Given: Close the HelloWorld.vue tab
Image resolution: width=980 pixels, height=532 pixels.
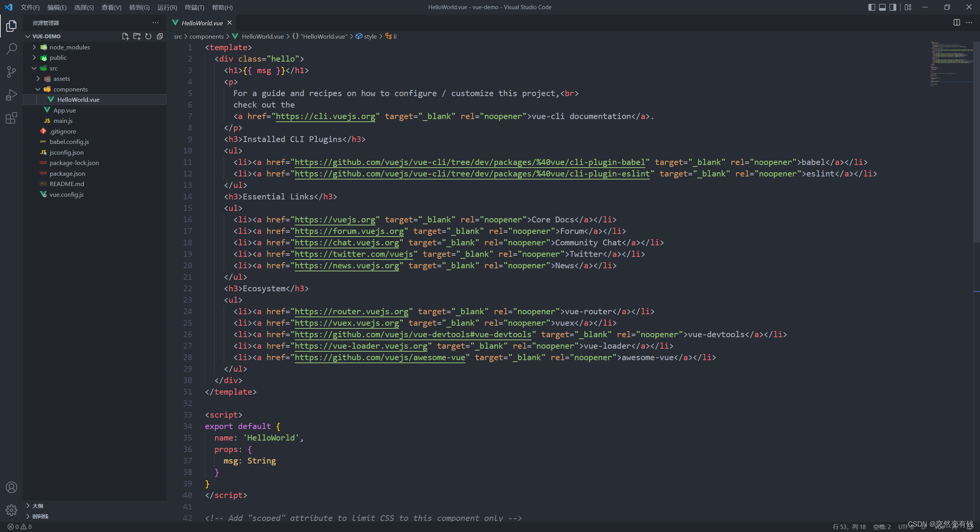Looking at the screenshot, I should click(x=229, y=23).
